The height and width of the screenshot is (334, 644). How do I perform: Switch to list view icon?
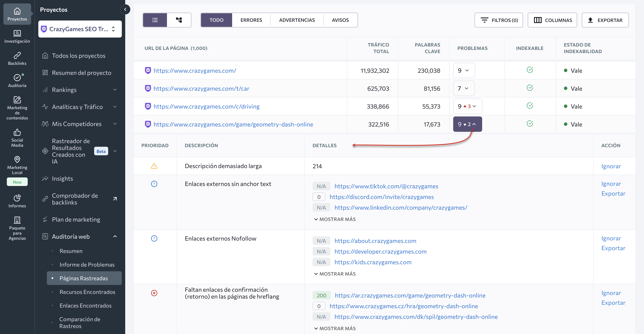[155, 20]
